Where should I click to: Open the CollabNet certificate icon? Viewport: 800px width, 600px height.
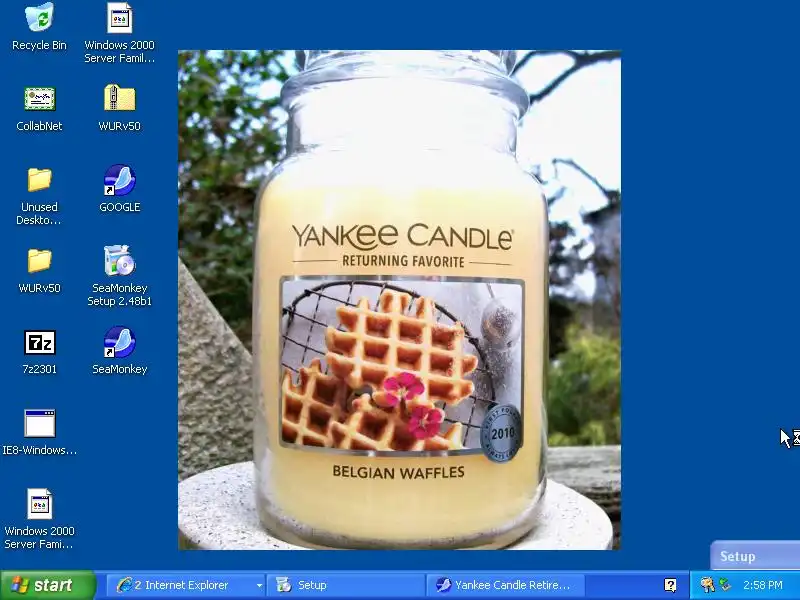(x=39, y=98)
